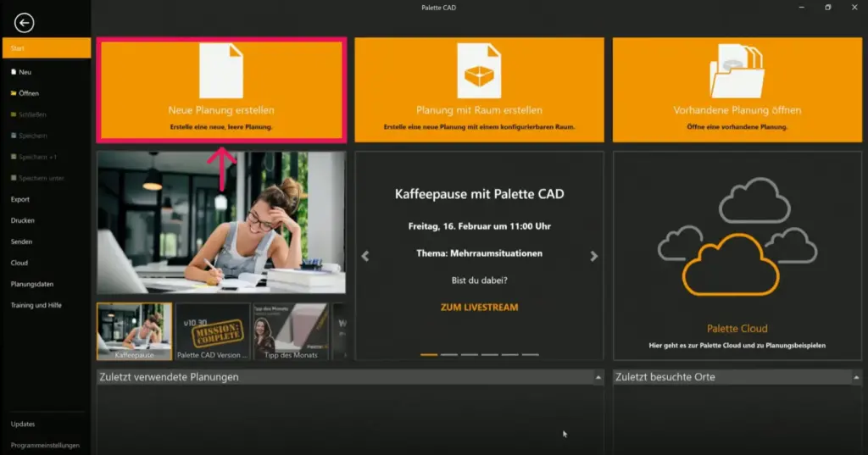Advance to next news slide arrow
868x455 pixels.
594,256
